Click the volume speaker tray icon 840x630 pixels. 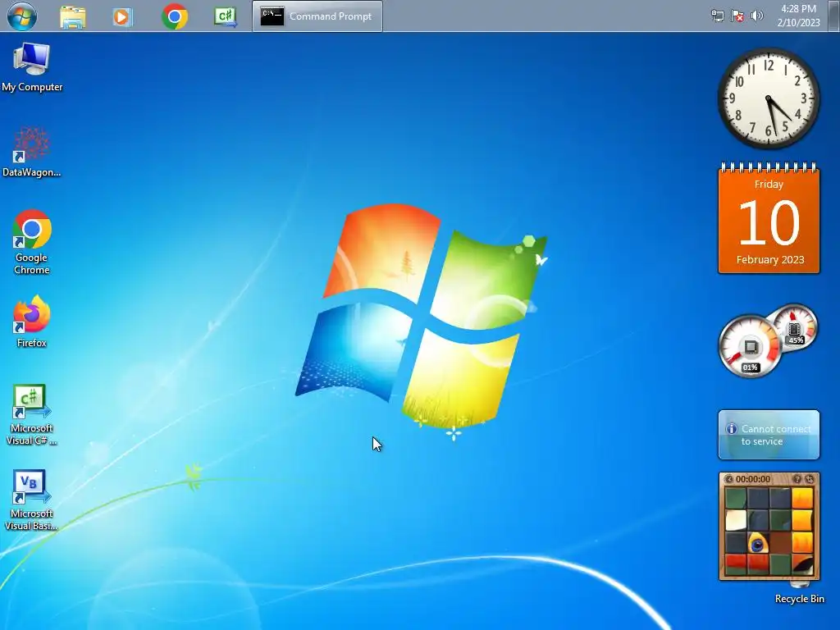757,16
